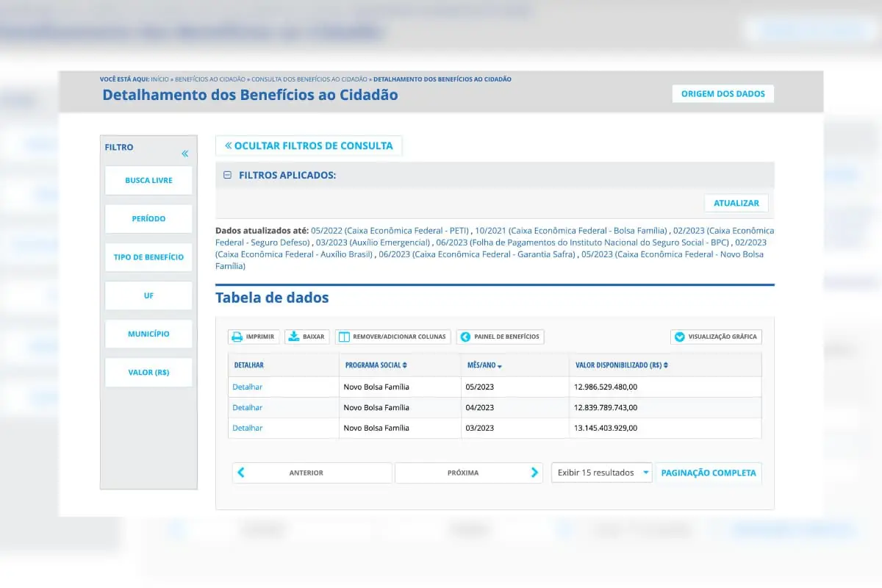
Task: Open Paginação Completa
Action: [708, 473]
